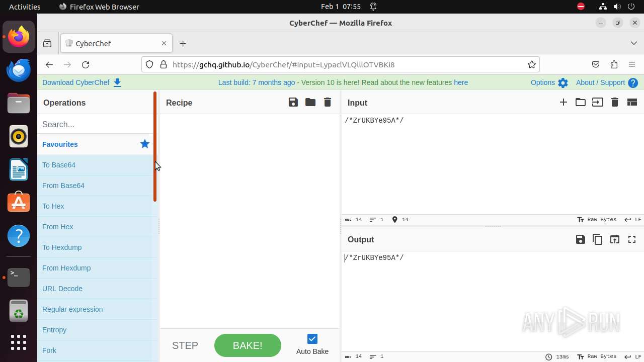The image size is (644, 362).
Task: Open the tracking protection shield icon
Action: (x=149, y=64)
